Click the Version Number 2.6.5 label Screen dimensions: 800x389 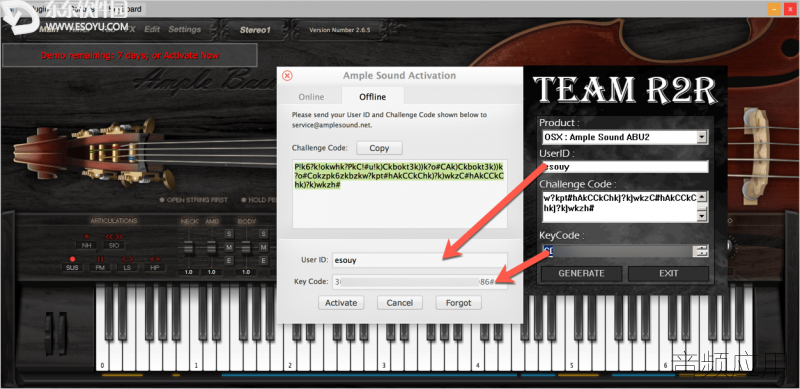[x=340, y=30]
